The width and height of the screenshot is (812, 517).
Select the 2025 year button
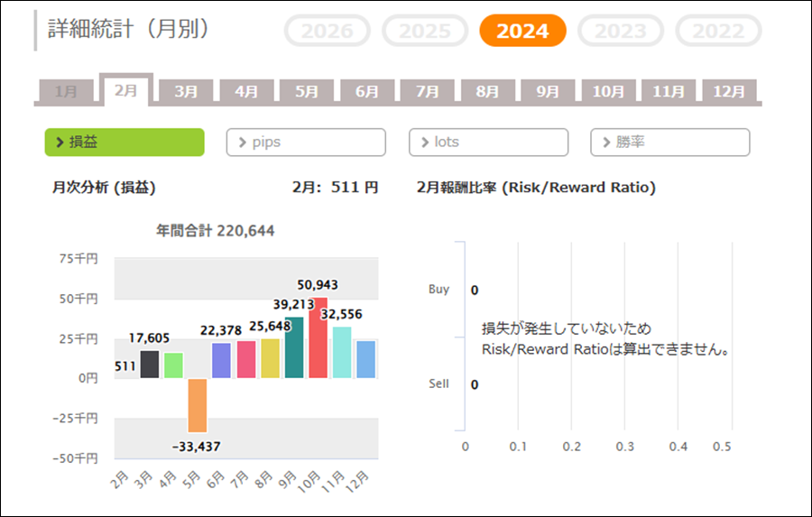click(425, 32)
